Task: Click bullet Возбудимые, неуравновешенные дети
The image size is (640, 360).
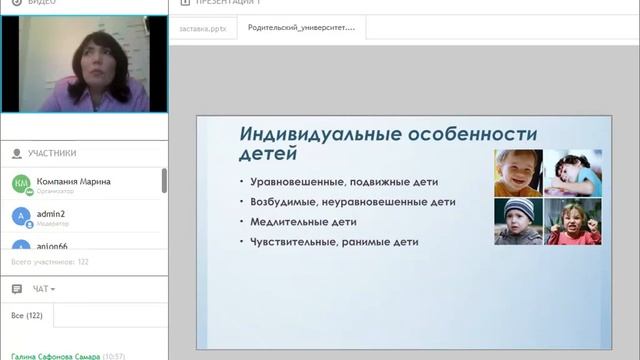Action: 353,202
